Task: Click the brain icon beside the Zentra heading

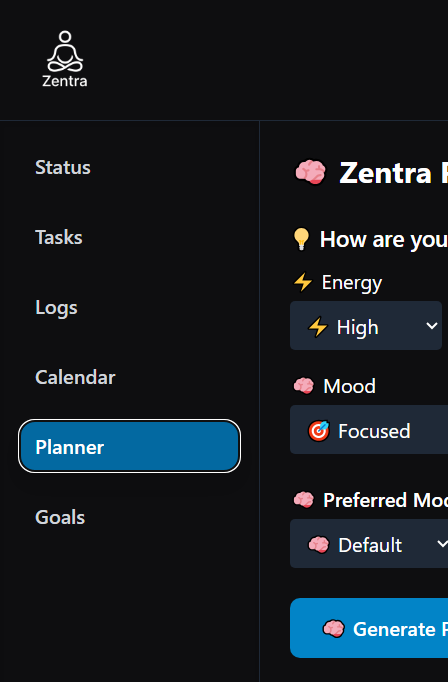Action: (310, 172)
